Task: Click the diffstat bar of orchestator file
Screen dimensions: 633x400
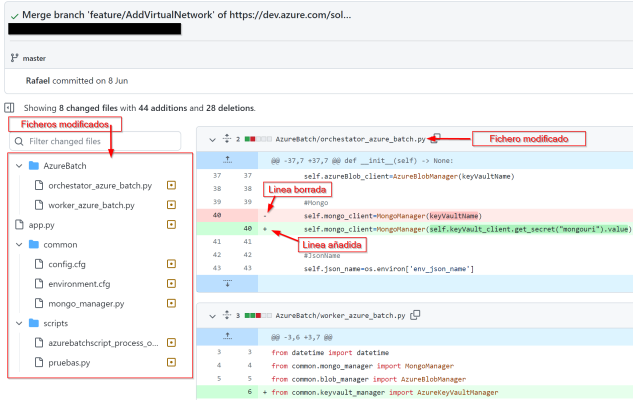Action: 258,139
